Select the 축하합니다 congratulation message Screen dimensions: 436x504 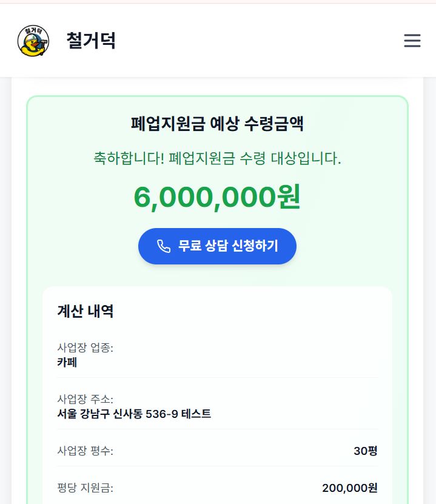(217, 159)
